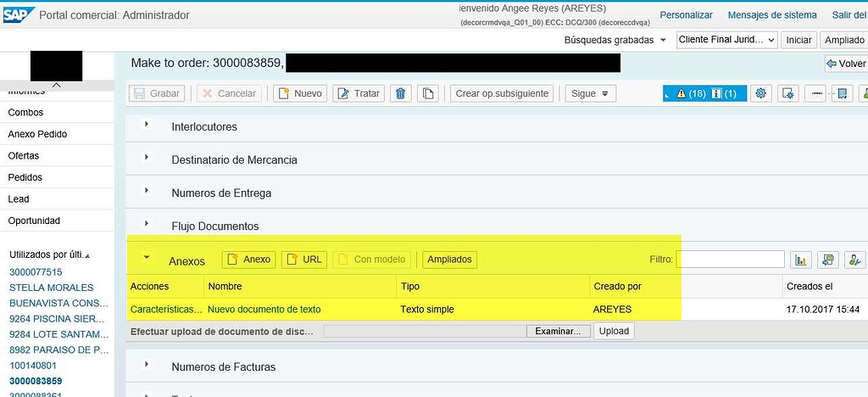The width and height of the screenshot is (868, 397).
Task: Open Anexo Pedido in the sidebar menu
Action: pyautogui.click(x=37, y=134)
